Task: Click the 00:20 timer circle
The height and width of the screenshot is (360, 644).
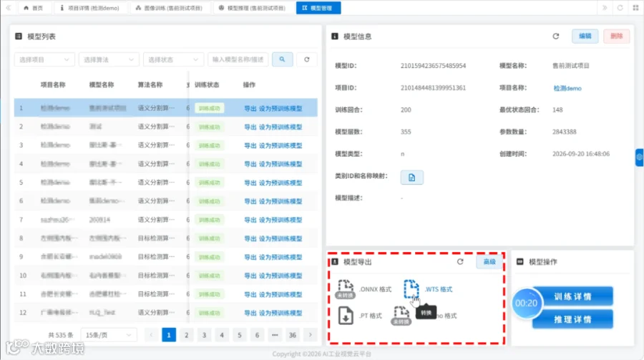Action: click(526, 303)
